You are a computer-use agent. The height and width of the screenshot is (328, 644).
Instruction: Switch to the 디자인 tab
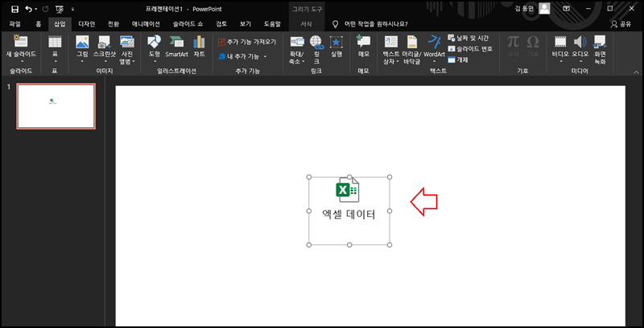[87, 24]
